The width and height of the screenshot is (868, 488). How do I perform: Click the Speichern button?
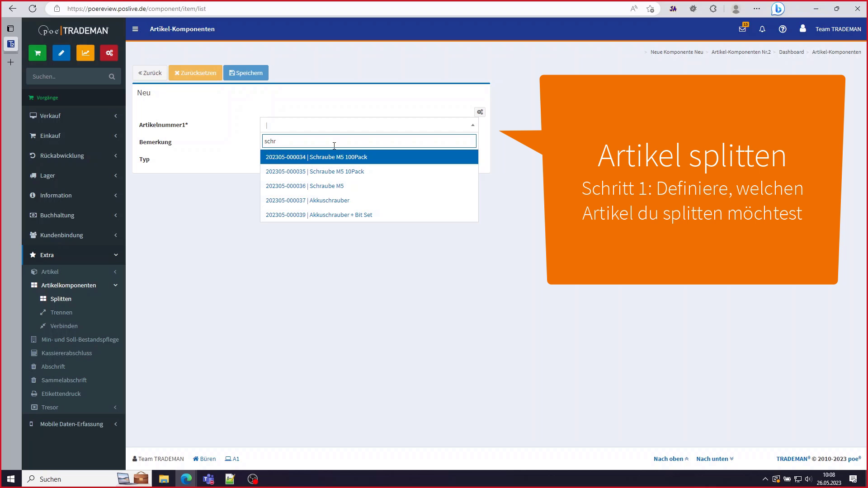click(246, 73)
